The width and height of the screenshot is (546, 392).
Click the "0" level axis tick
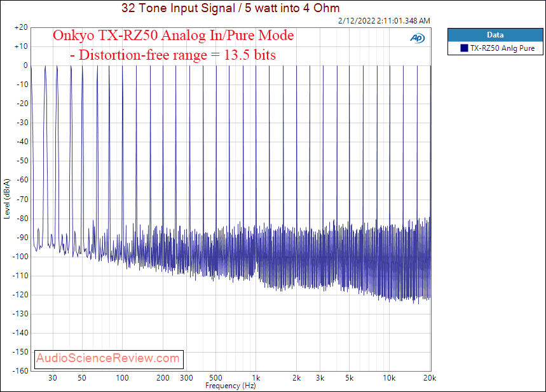pyautogui.click(x=25, y=66)
